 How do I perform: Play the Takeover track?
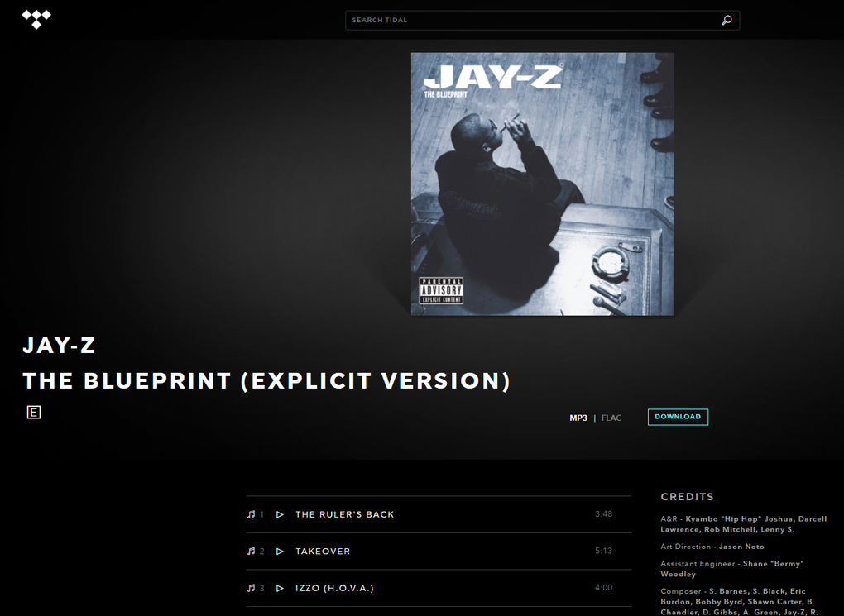click(x=280, y=551)
